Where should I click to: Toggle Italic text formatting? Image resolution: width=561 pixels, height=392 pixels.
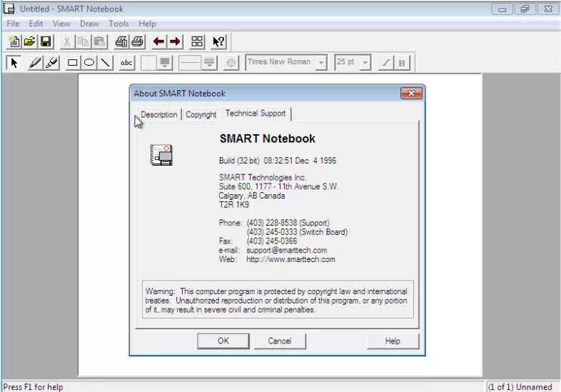pos(385,63)
